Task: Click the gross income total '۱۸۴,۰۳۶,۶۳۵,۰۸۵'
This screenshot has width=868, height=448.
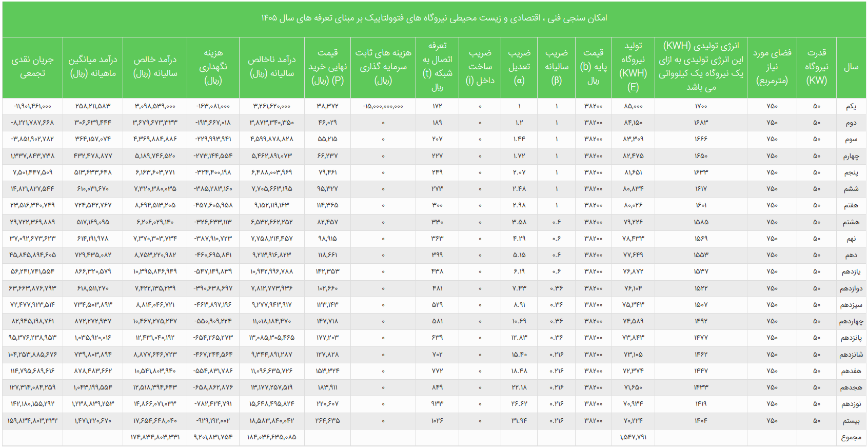Action: pos(272,437)
